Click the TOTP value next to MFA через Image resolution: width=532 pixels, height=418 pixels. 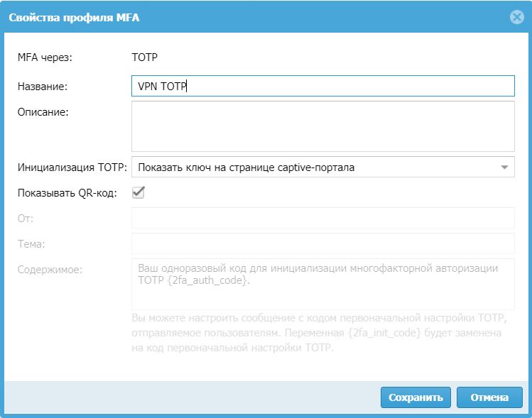tap(145, 56)
